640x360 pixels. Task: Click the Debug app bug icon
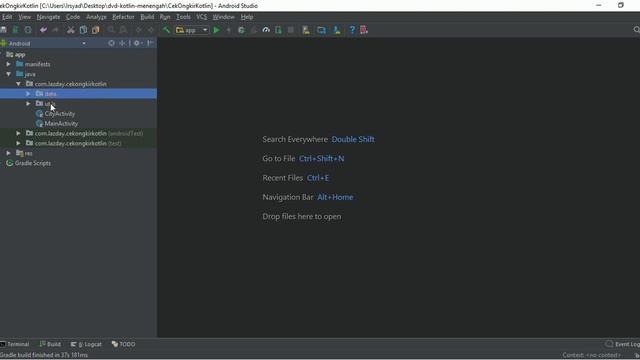click(x=241, y=30)
